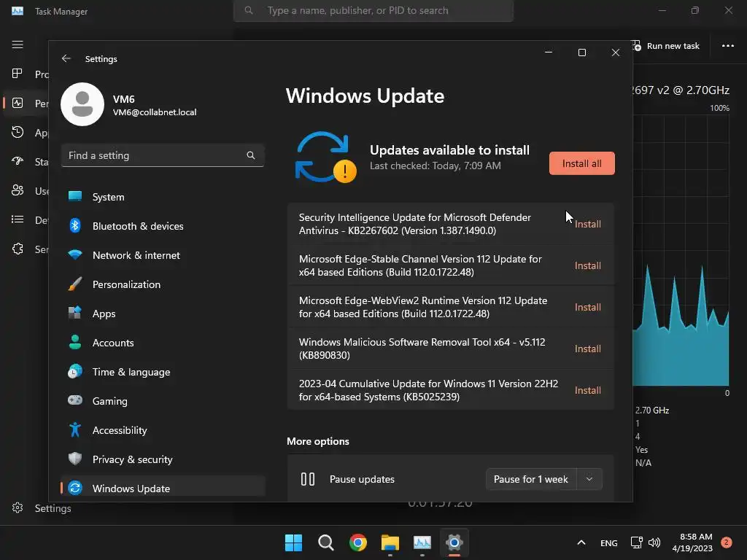Open Accounts settings category
Viewport: 747px width, 560px height.
point(163,343)
